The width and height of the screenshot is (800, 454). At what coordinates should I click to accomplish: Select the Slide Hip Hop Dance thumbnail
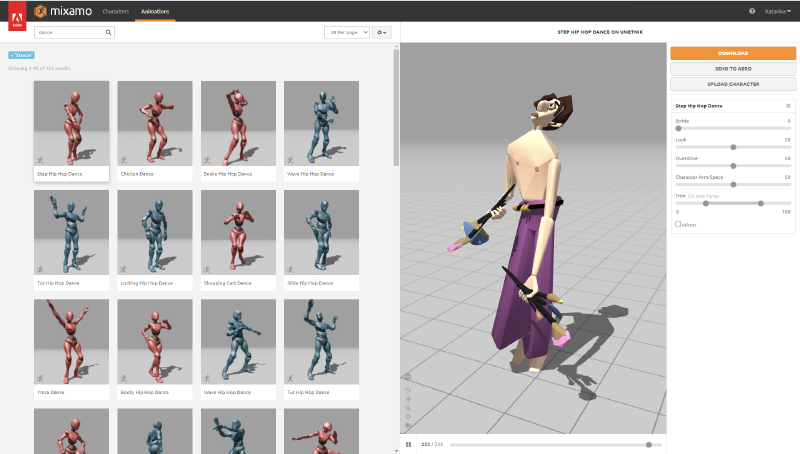[321, 233]
